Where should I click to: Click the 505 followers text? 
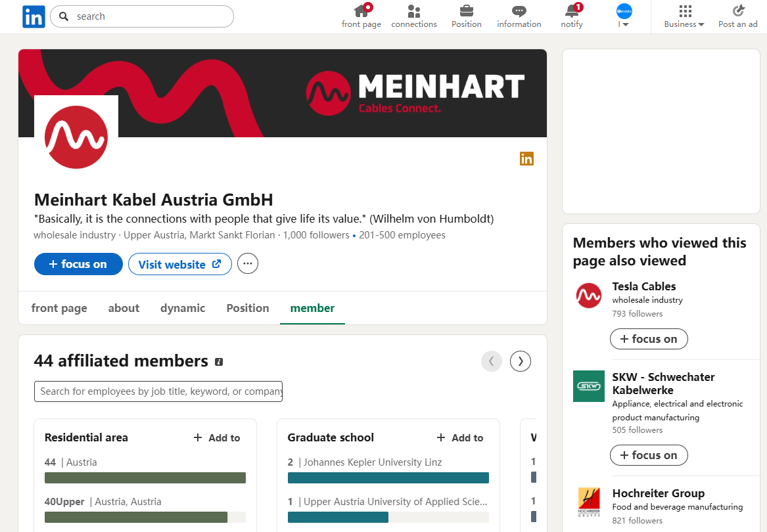(x=638, y=430)
